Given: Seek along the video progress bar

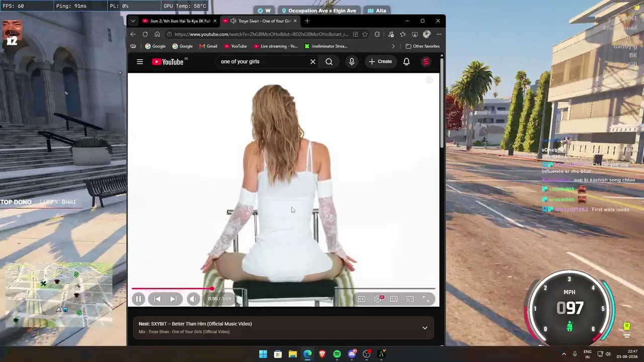Looking at the screenshot, I should [283, 289].
